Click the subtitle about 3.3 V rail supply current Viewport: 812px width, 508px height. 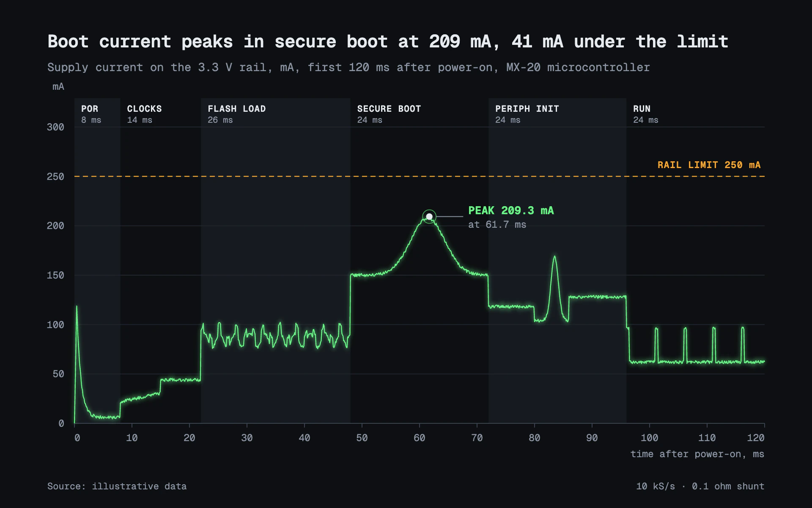(348, 67)
